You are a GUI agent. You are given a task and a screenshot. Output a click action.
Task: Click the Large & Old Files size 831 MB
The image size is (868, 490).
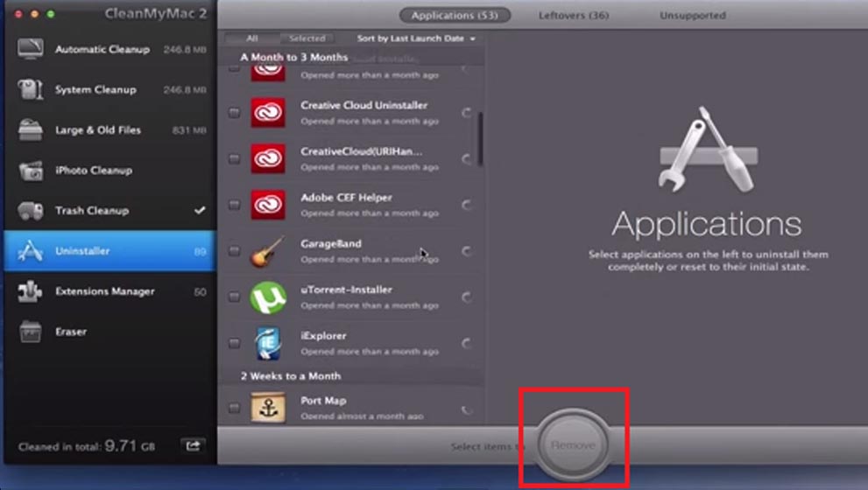coord(189,130)
